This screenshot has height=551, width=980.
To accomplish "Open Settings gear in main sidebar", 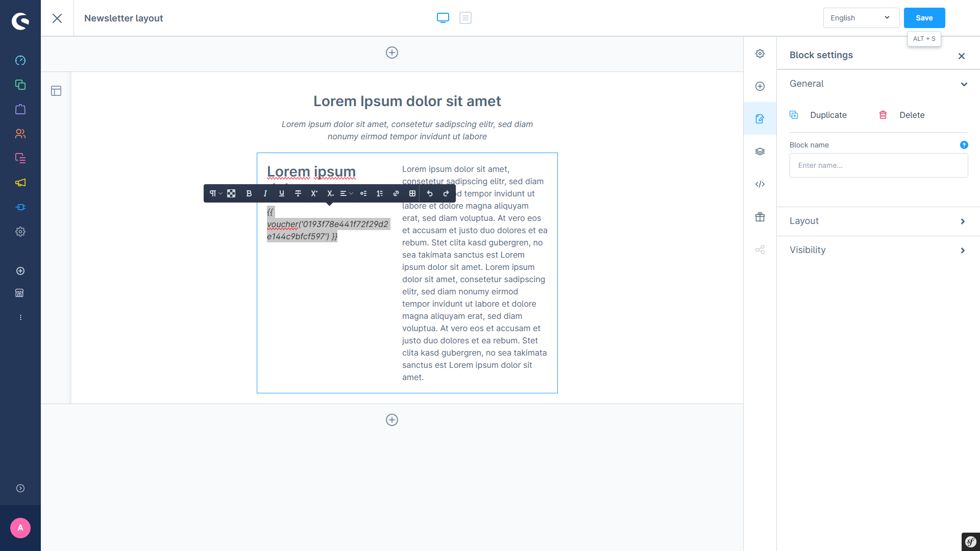I will pos(20,232).
